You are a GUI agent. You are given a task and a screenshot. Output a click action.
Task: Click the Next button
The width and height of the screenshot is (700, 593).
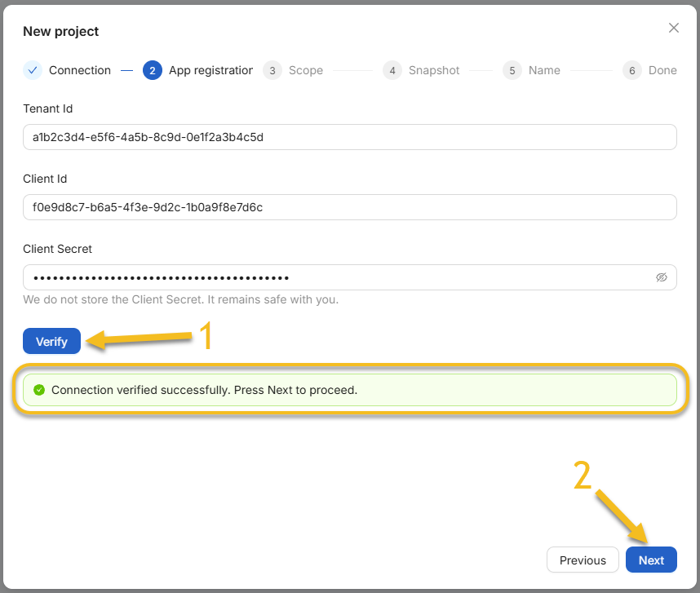(x=651, y=560)
